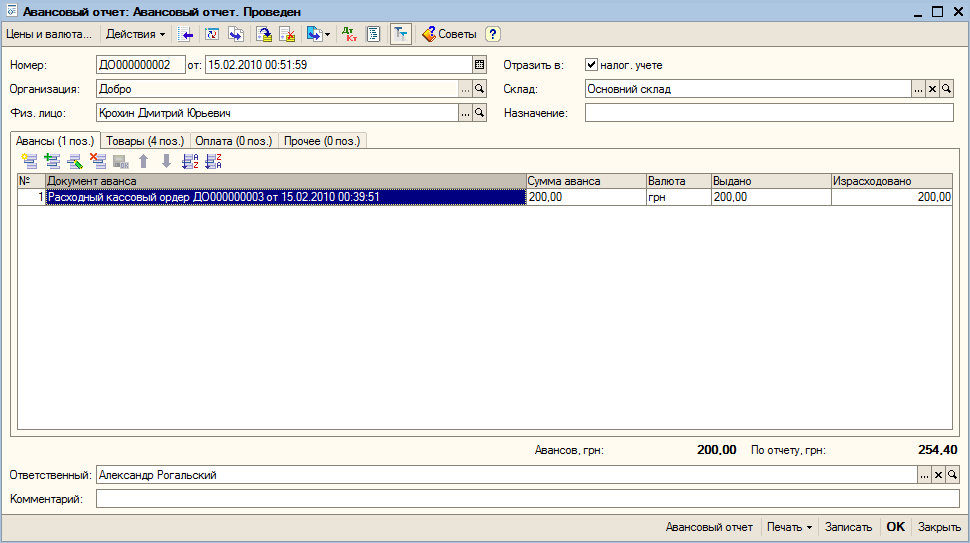
Task: Toggle the налог. учете checkbox
Action: [591, 64]
